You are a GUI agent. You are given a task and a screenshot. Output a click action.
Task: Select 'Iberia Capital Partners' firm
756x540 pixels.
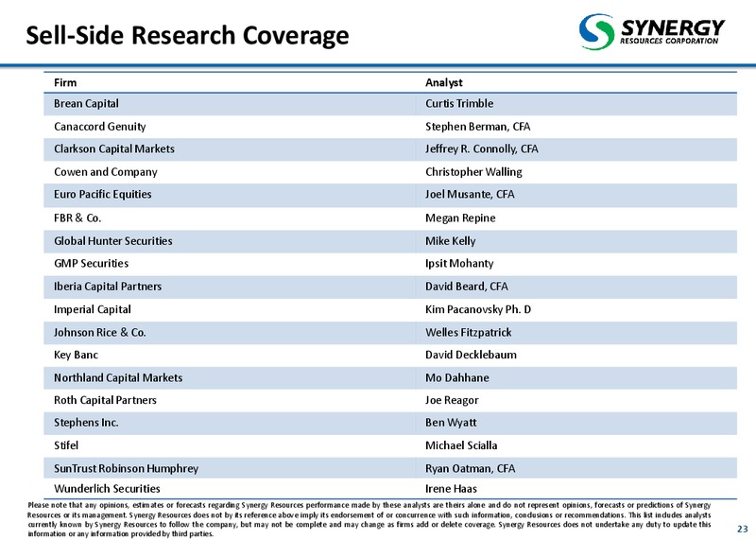pyautogui.click(x=108, y=287)
